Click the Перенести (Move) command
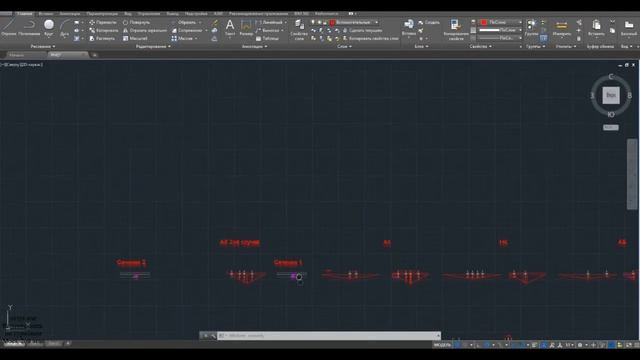 pos(102,22)
